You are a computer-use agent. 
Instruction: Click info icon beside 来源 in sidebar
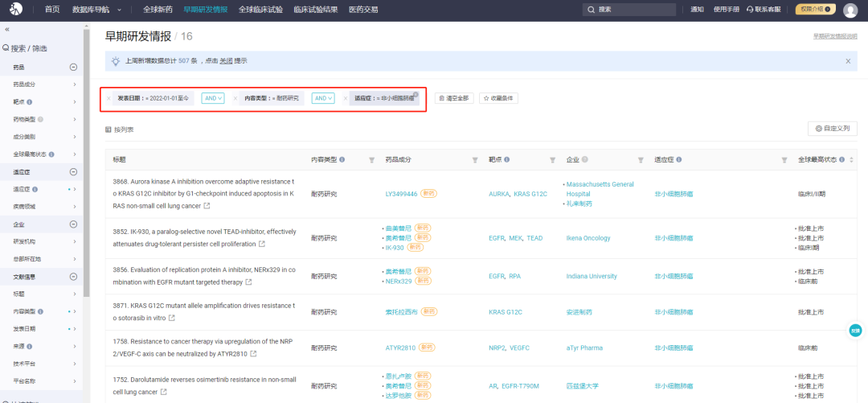pyautogui.click(x=30, y=347)
